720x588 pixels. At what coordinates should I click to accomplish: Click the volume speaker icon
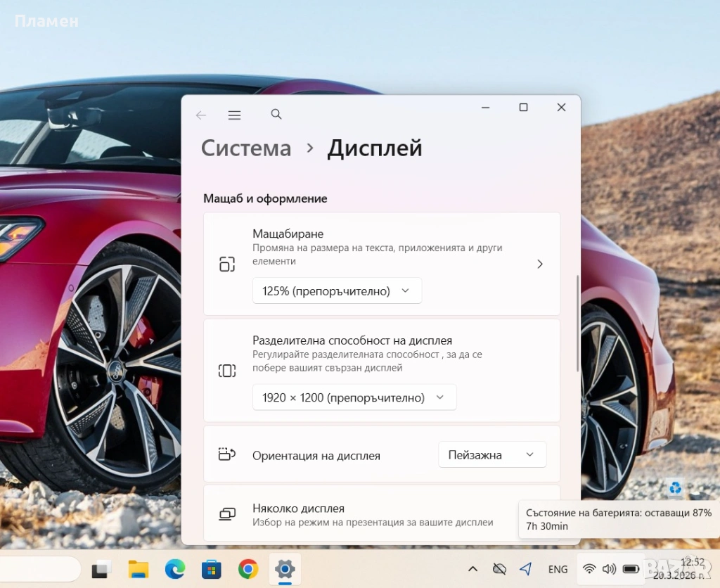(610, 569)
